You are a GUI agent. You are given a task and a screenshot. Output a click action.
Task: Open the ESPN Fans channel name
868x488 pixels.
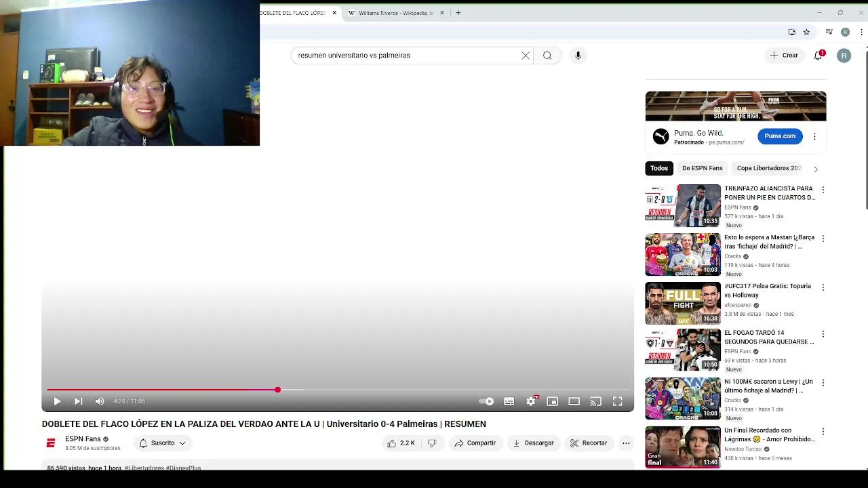tap(83, 439)
